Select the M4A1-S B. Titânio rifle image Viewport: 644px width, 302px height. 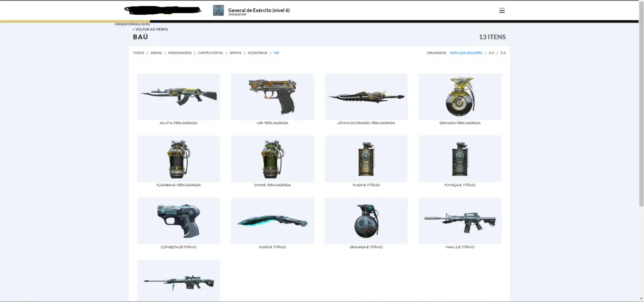tap(460, 221)
